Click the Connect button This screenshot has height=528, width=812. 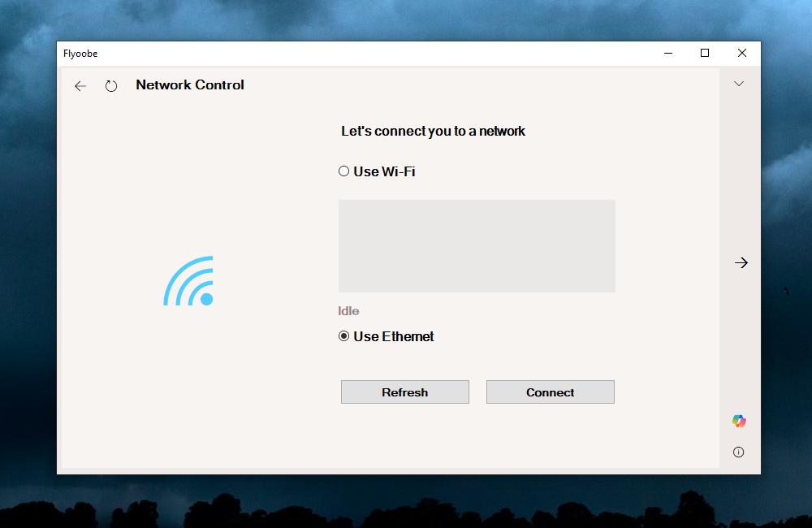click(550, 392)
